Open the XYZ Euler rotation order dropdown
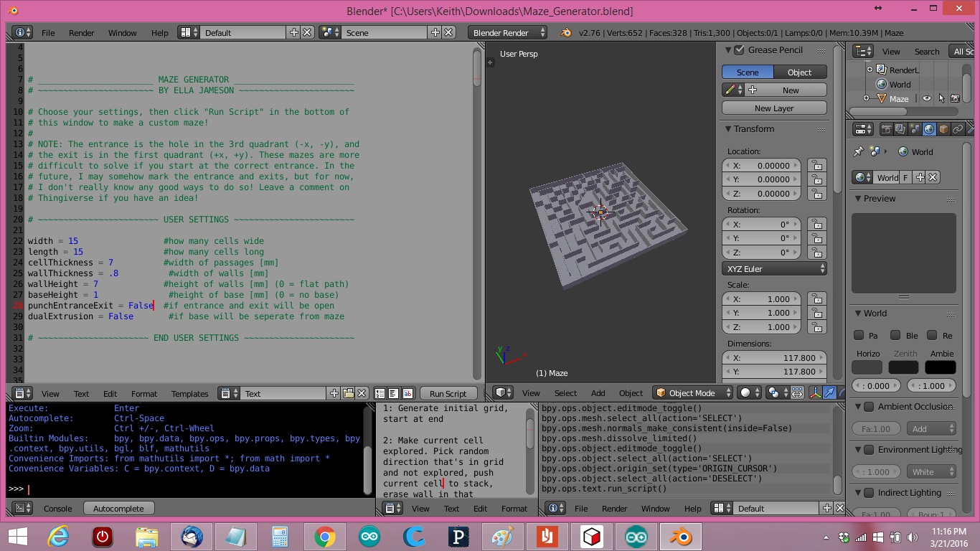Screen dimensions: 980x551 [774, 269]
